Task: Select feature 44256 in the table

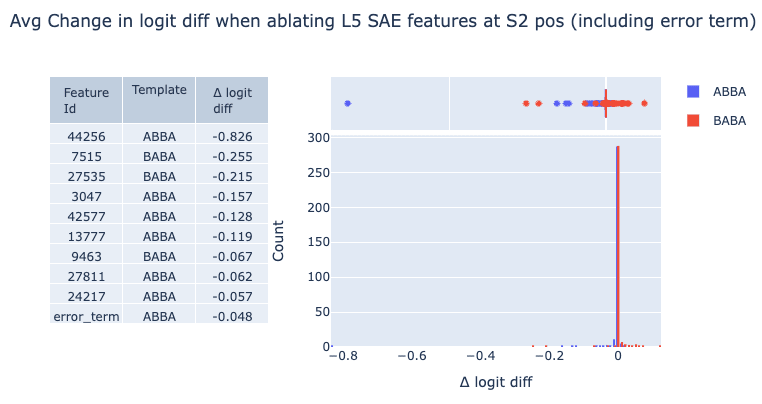Action: [x=86, y=136]
